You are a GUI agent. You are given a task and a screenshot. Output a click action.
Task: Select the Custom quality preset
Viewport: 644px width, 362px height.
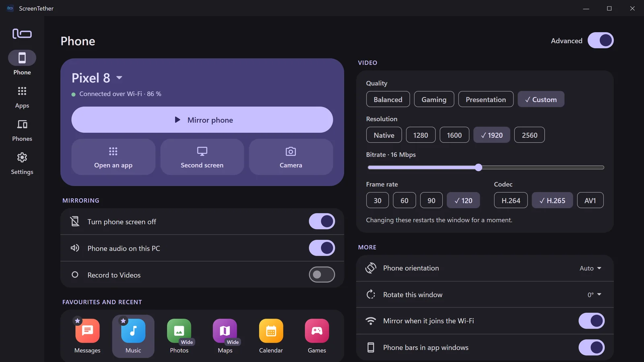[x=541, y=99]
